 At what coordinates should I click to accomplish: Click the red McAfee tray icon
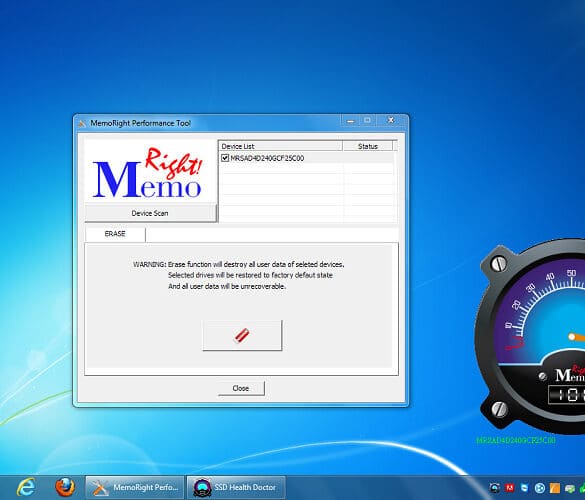point(510,487)
